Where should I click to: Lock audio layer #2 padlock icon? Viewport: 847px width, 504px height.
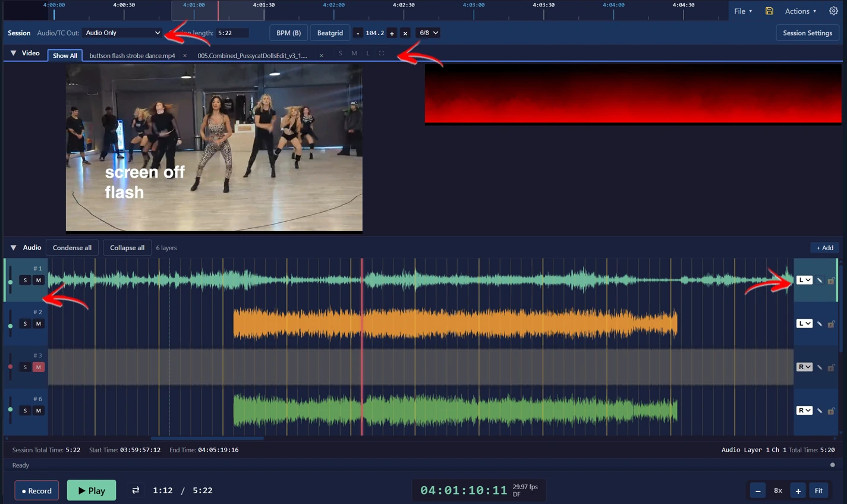(832, 323)
